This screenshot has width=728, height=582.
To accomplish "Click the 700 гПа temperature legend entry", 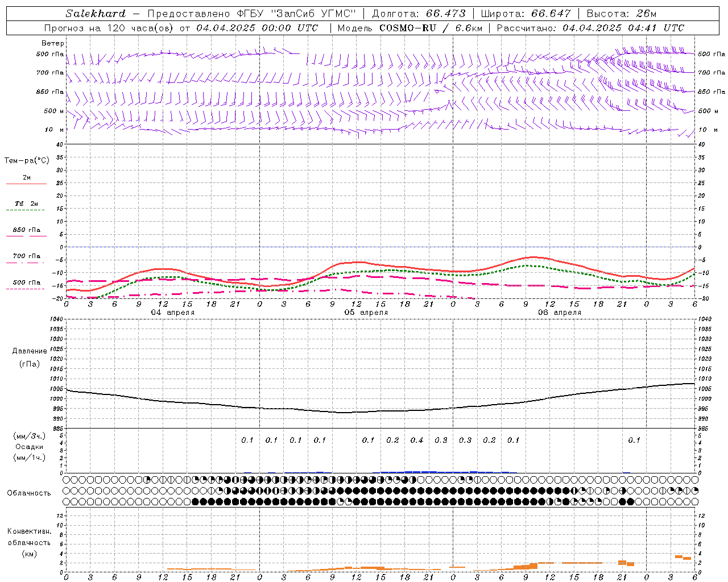I will 27,256.
